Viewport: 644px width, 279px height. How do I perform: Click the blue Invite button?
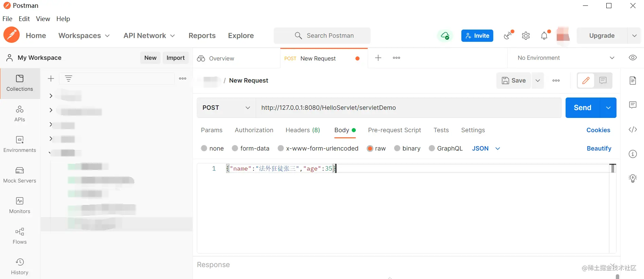pyautogui.click(x=477, y=36)
